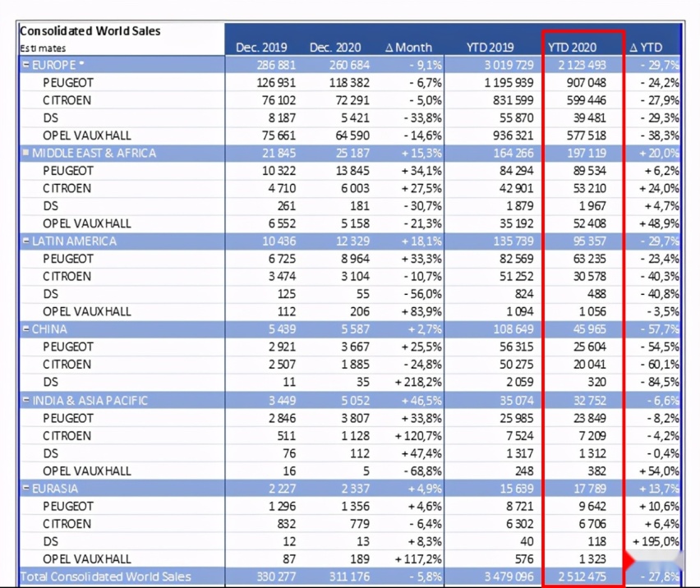This screenshot has width=700, height=588.
Task: Select Eurasia DS Δ YTD +195,0%
Action: 656,541
